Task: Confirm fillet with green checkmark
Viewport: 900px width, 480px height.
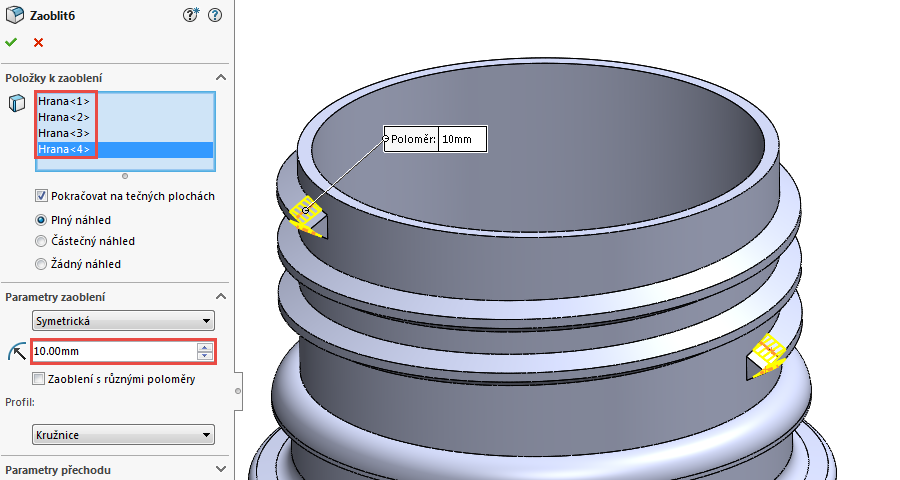Action: pos(11,42)
